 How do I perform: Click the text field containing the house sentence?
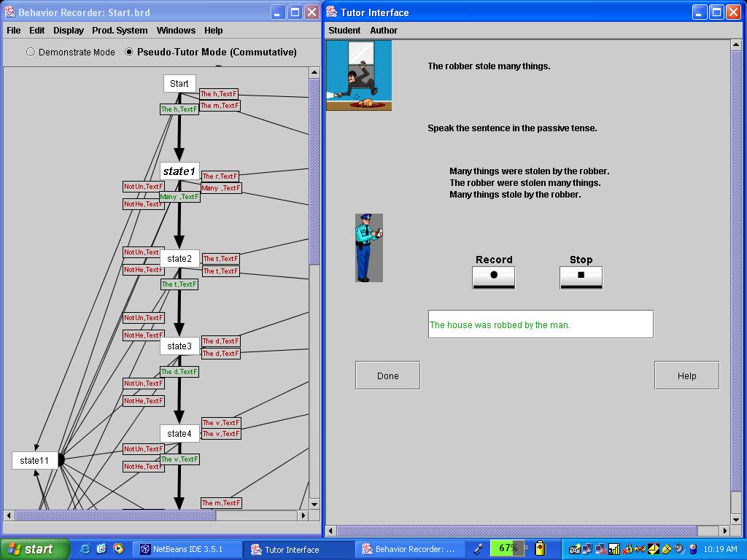pyautogui.click(x=541, y=325)
